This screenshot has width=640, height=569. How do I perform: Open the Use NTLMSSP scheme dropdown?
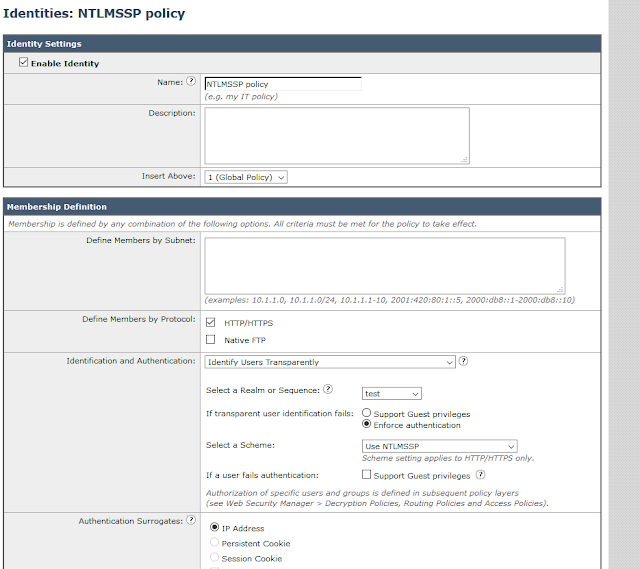(440, 446)
